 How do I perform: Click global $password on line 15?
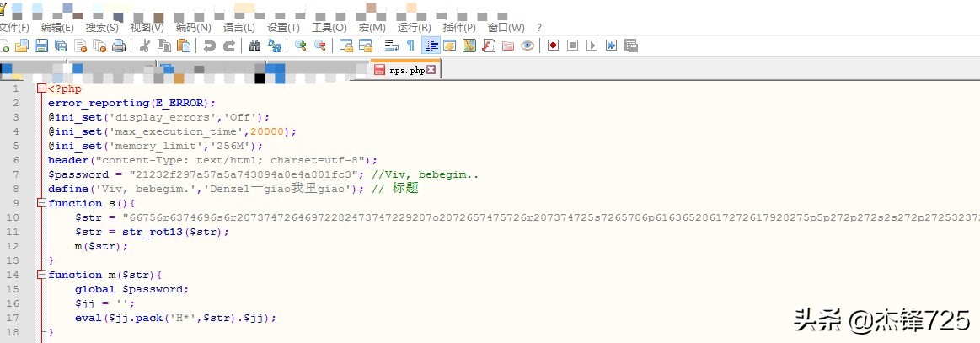[131, 289]
